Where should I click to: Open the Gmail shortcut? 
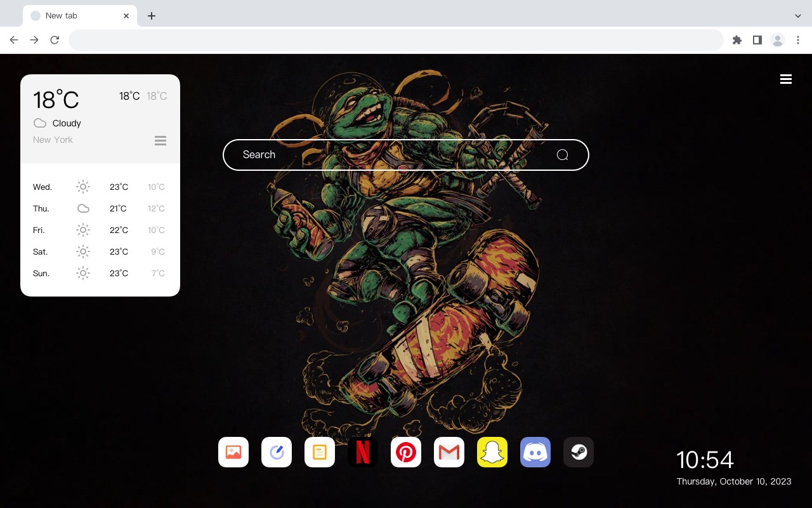coord(449,452)
